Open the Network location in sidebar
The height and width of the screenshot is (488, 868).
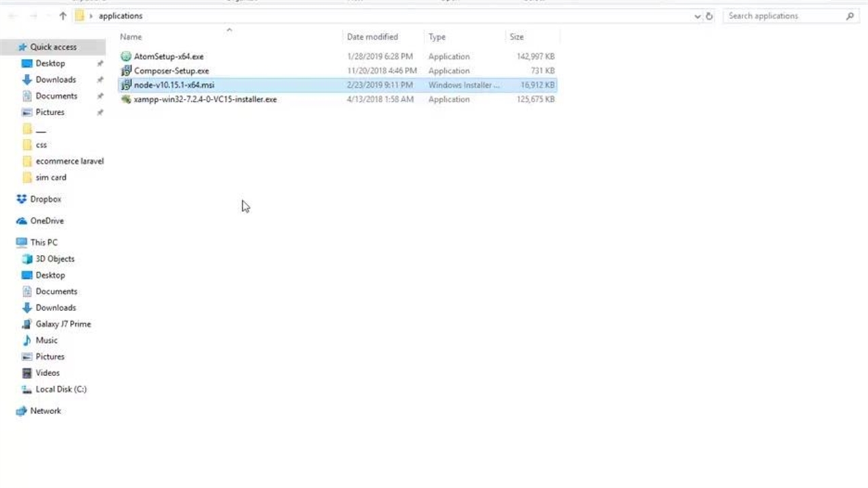click(x=45, y=411)
